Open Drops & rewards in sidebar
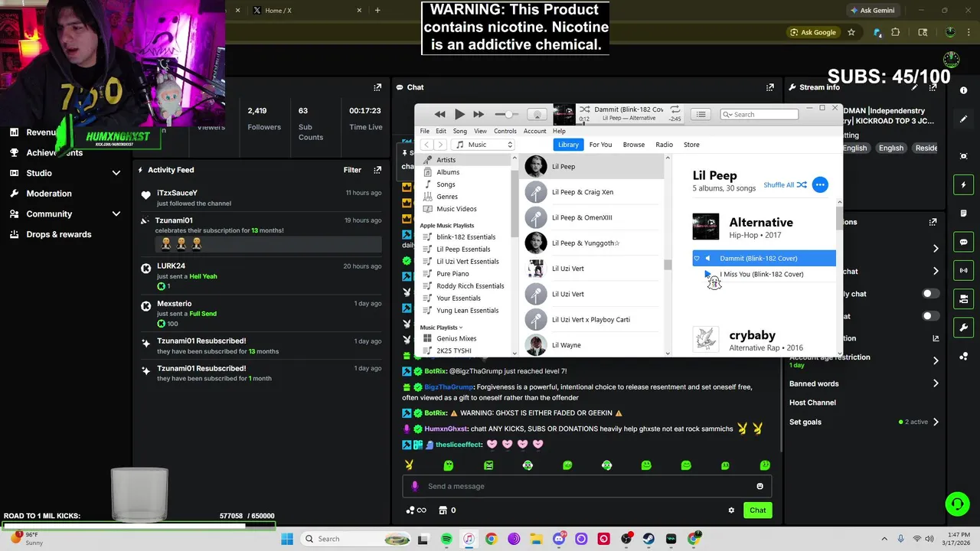This screenshot has width=980, height=551. [58, 234]
